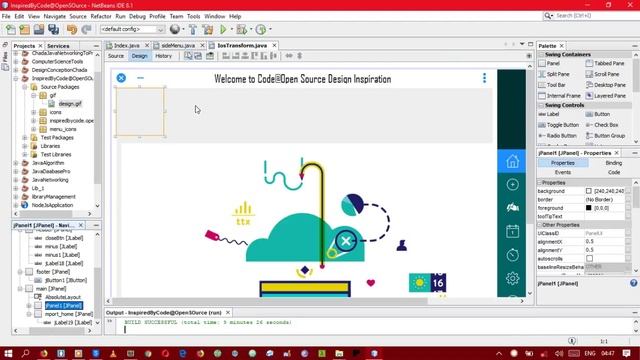Click the Preview Design icon
Screen dimensions: 640x360
point(210,56)
